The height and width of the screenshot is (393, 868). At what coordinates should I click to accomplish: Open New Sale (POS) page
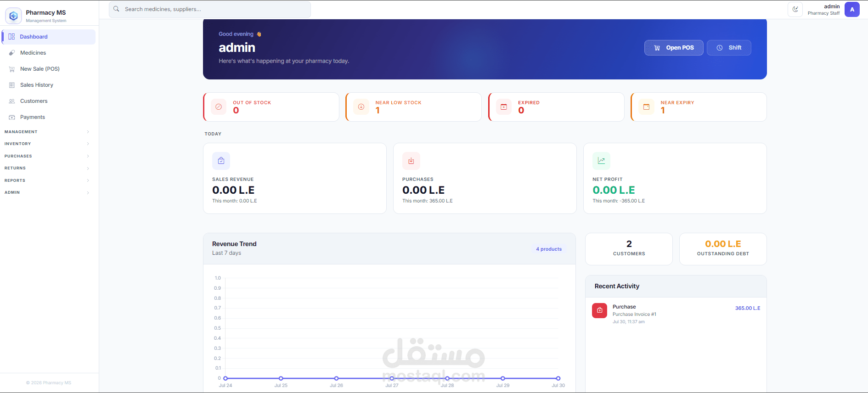(x=49, y=69)
